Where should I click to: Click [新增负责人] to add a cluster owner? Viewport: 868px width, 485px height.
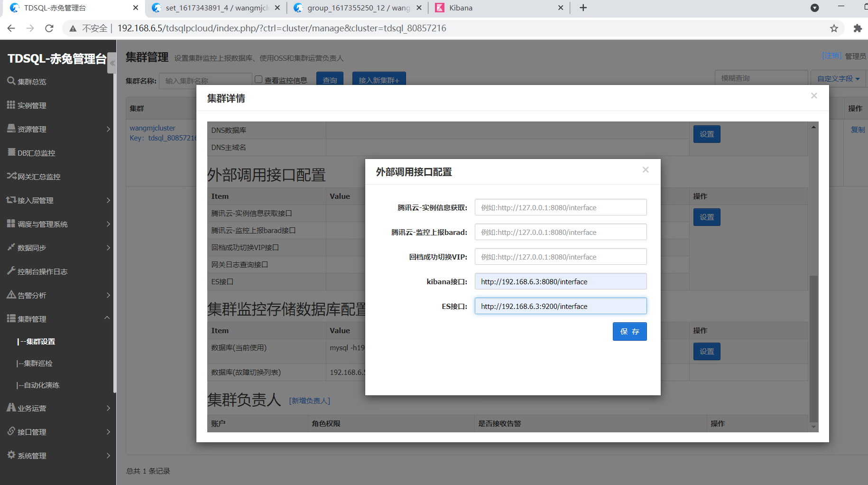coord(310,401)
